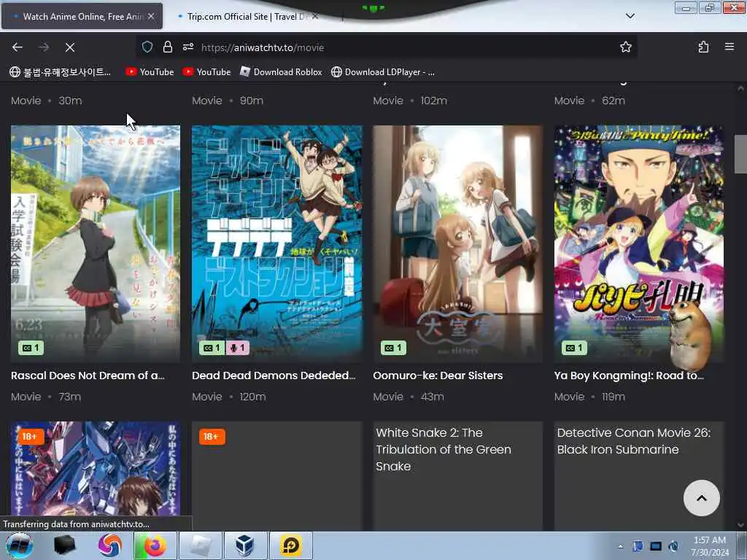Open the Roblox taskbar icon

click(x=201, y=545)
